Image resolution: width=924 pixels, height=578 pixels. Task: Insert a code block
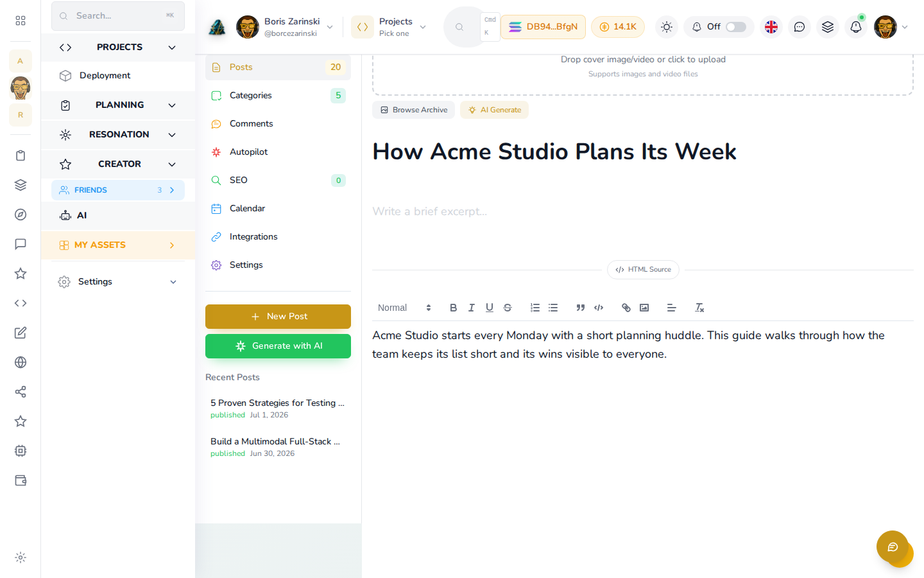599,308
